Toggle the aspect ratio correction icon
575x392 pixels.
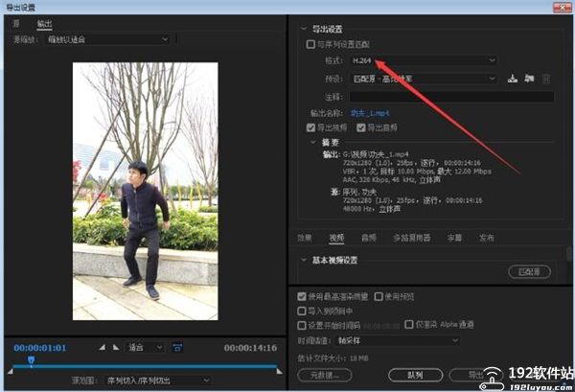176,347
